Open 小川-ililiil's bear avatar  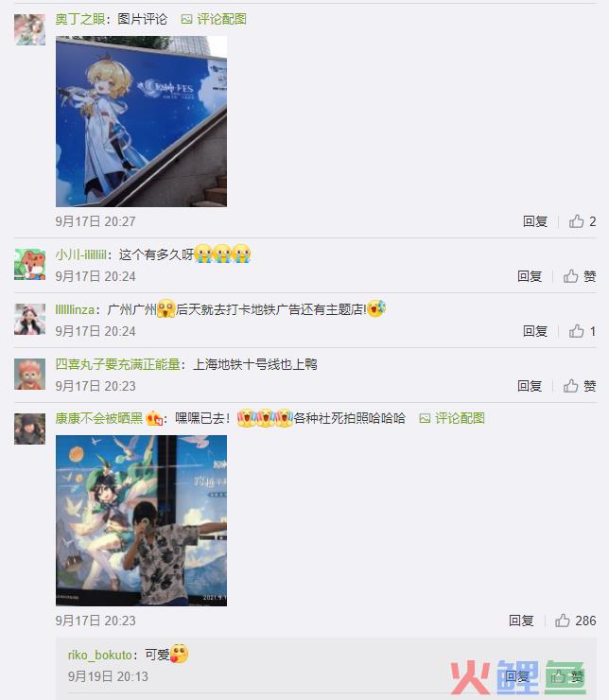tap(30, 264)
